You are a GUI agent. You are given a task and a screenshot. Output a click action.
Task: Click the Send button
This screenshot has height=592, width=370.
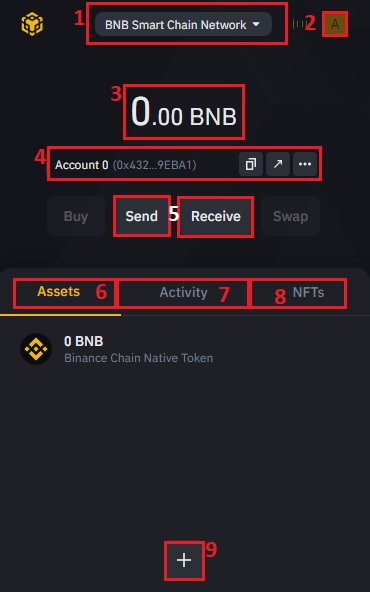click(x=142, y=216)
